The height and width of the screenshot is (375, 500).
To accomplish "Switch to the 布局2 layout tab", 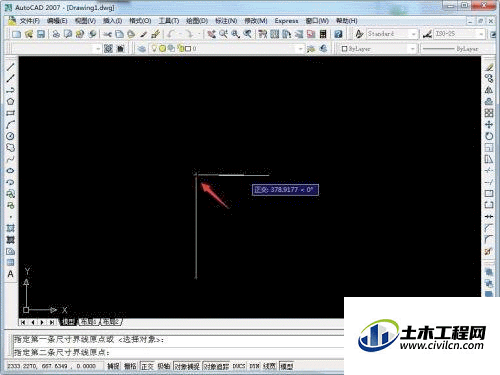I will pyautogui.click(x=111, y=322).
